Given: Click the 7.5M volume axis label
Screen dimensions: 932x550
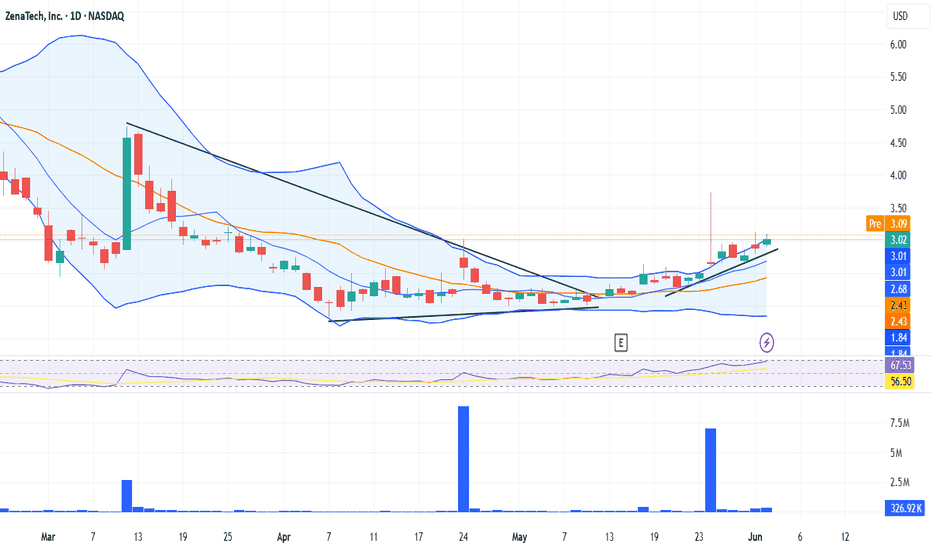Looking at the screenshot, I should tap(899, 423).
